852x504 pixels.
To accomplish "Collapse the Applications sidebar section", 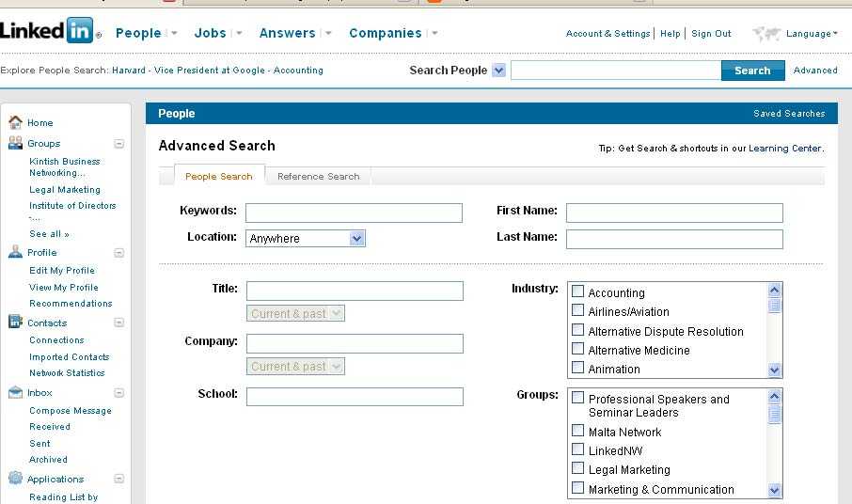I will coord(119,479).
